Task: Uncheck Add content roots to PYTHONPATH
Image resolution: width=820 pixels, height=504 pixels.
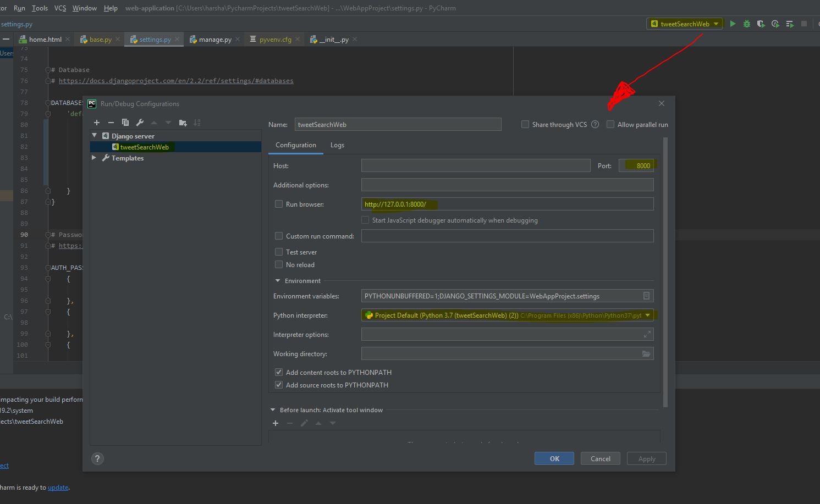Action: pyautogui.click(x=279, y=372)
